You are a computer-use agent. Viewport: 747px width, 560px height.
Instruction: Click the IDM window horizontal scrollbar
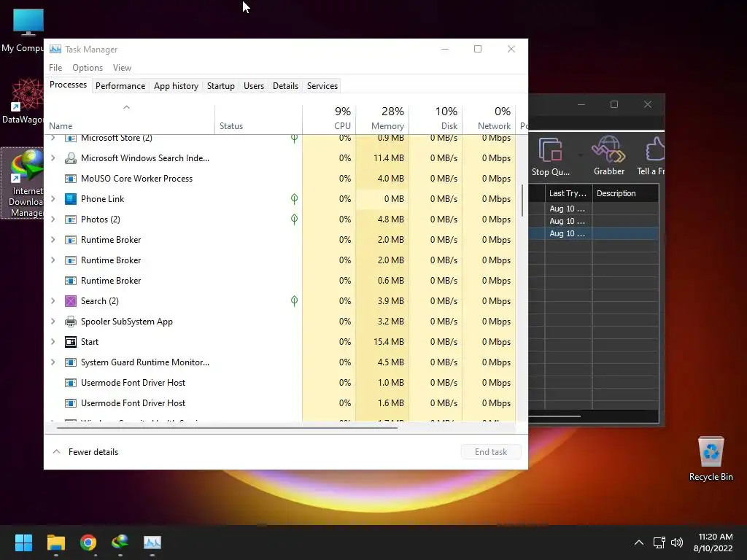pyautogui.click(x=554, y=416)
